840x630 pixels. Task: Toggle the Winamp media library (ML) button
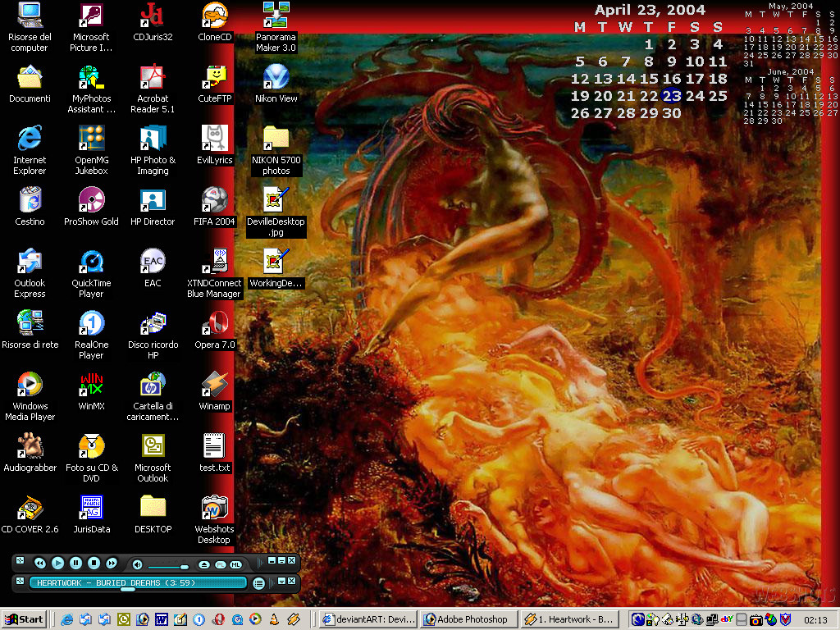tap(235, 564)
